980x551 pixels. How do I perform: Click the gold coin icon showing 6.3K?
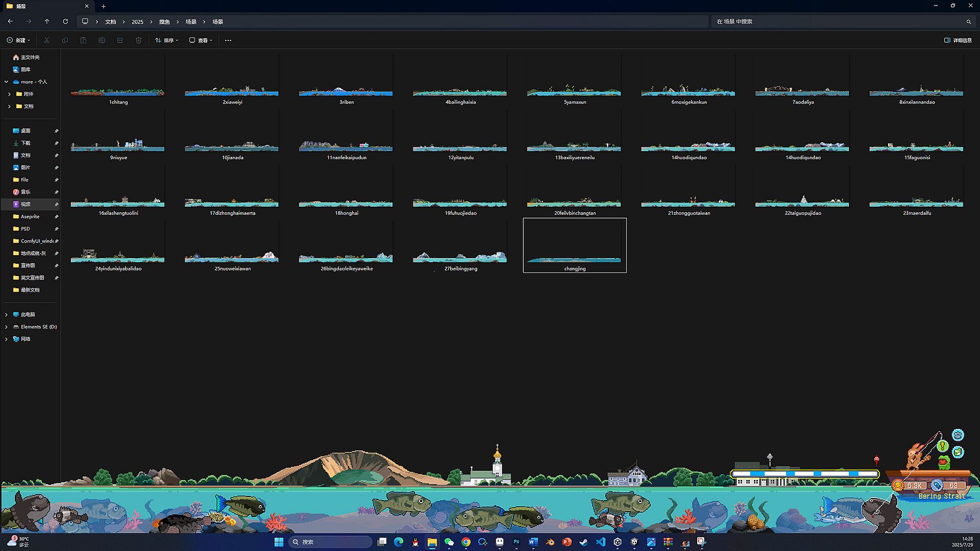(x=898, y=486)
